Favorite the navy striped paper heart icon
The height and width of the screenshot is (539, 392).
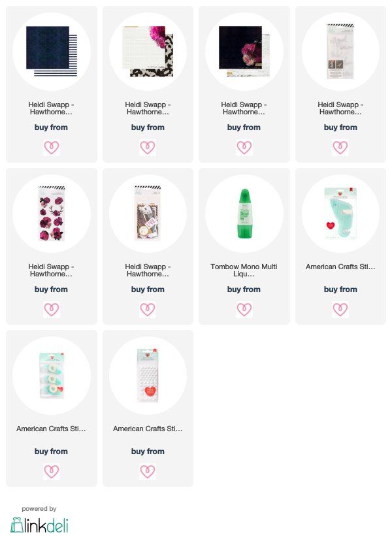(x=51, y=148)
